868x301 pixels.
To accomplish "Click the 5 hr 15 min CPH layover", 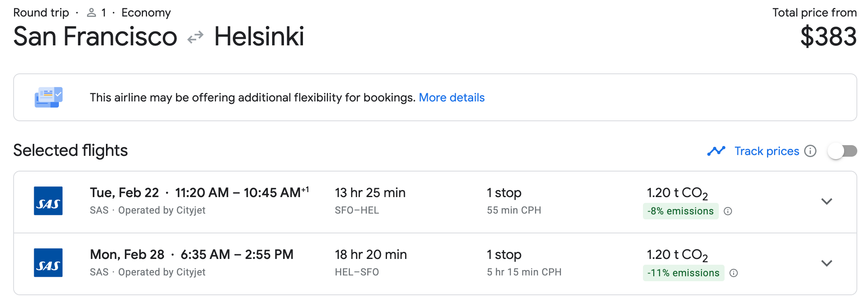I will point(524,272).
